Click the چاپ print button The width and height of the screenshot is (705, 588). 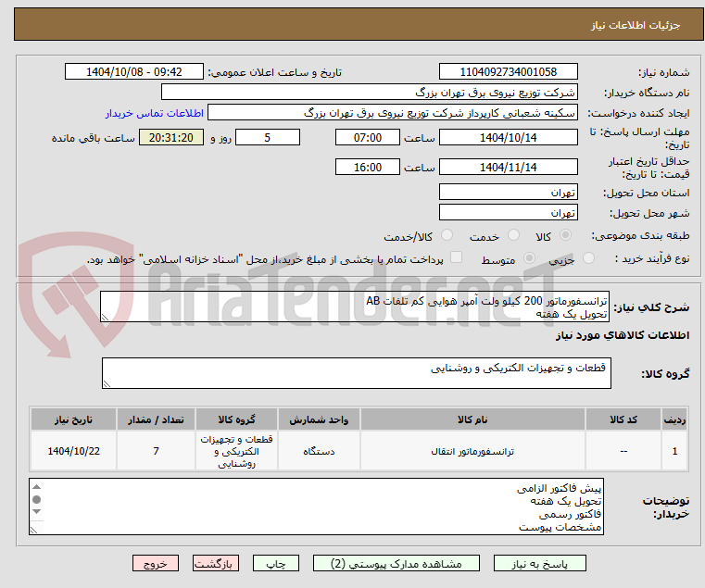[276, 563]
